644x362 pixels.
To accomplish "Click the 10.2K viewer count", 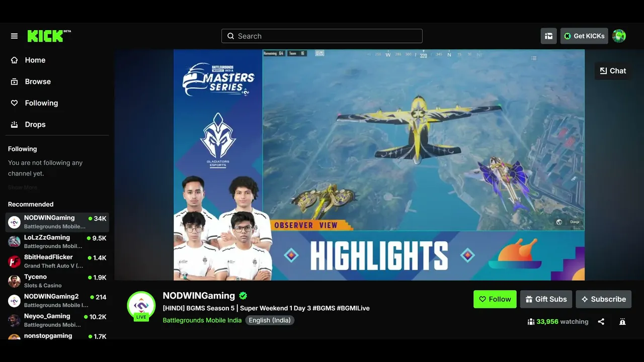I will click(98, 317).
